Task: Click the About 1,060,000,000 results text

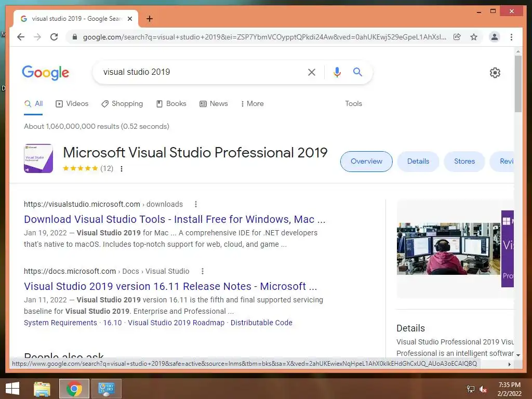Action: point(96,127)
